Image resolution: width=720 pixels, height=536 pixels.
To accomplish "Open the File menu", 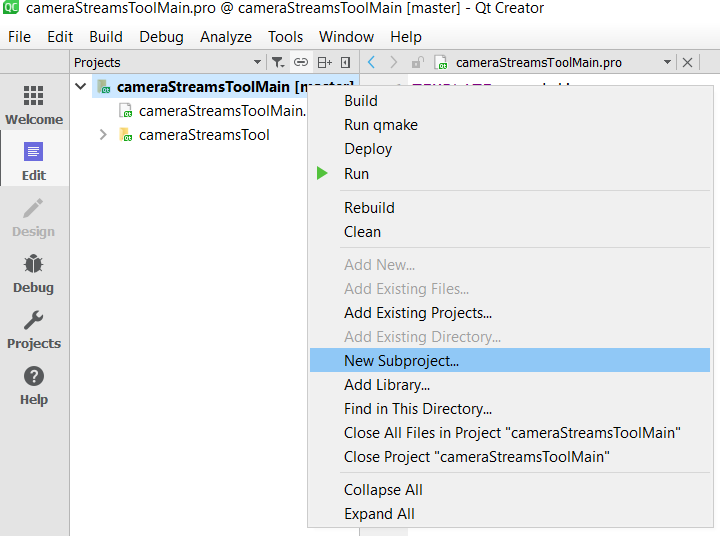I will [19, 37].
